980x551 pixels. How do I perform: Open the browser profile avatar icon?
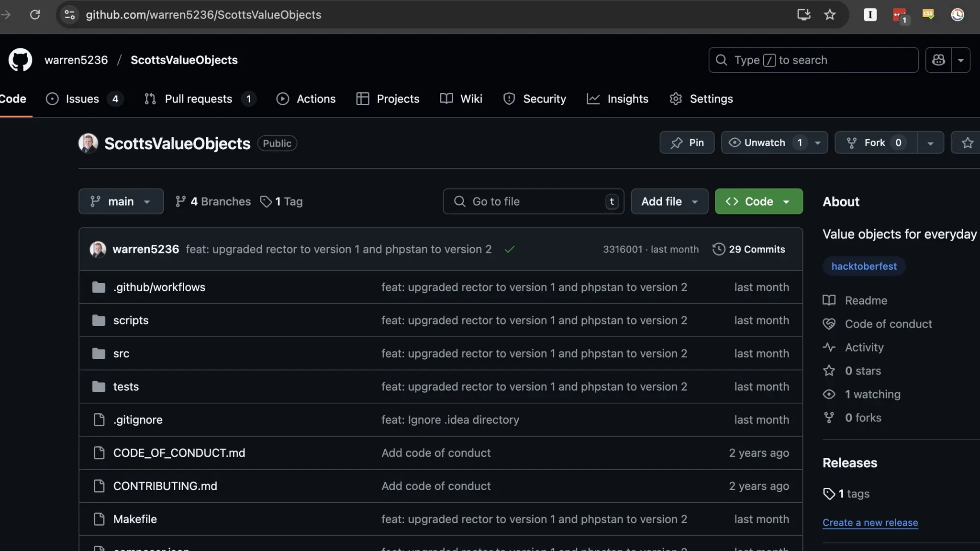958,15
